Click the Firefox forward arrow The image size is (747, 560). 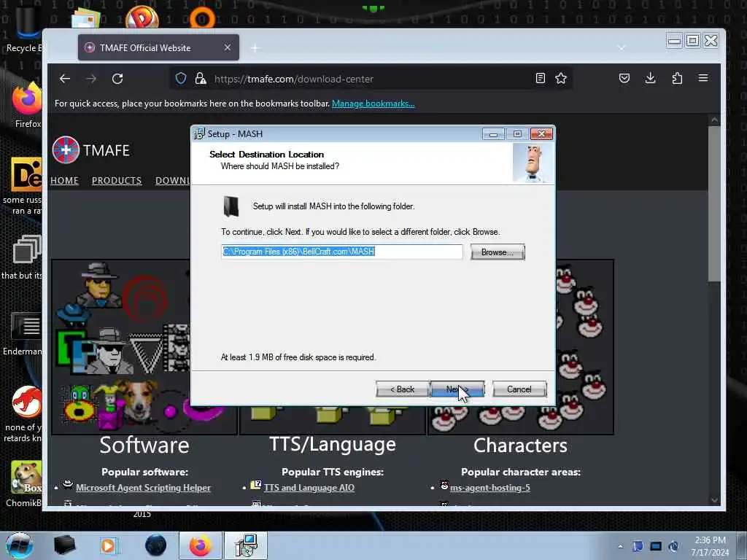91,79
